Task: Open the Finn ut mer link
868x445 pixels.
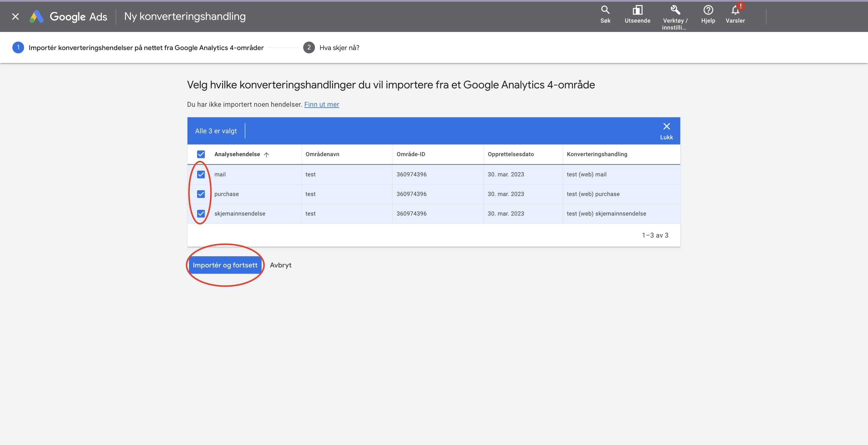Action: 322,105
